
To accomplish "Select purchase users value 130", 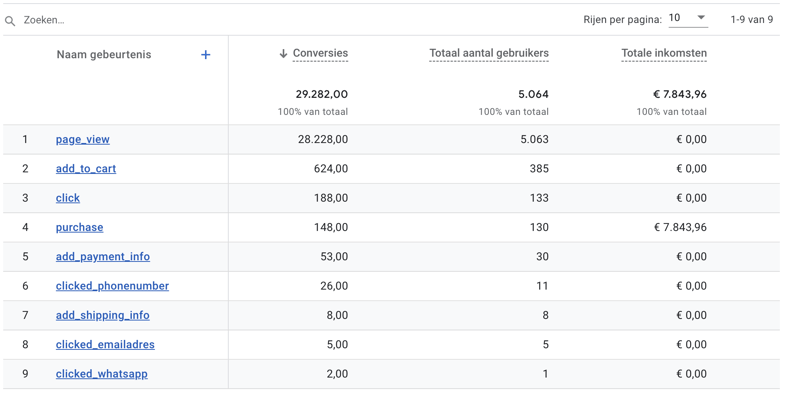I will tap(540, 227).
